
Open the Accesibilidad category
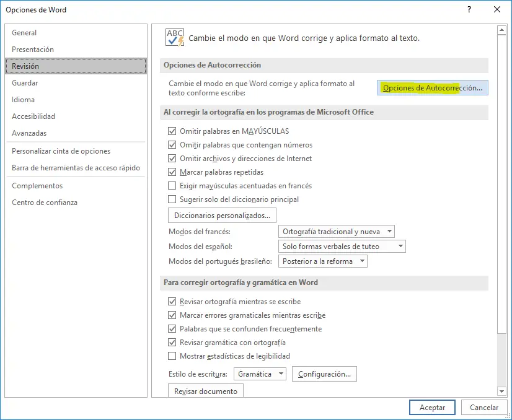tap(76, 116)
